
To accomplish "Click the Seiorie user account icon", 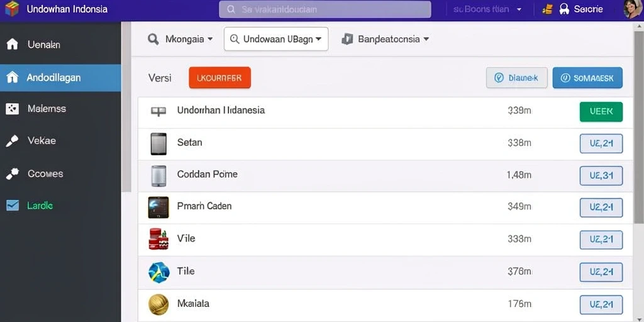I will (x=564, y=9).
